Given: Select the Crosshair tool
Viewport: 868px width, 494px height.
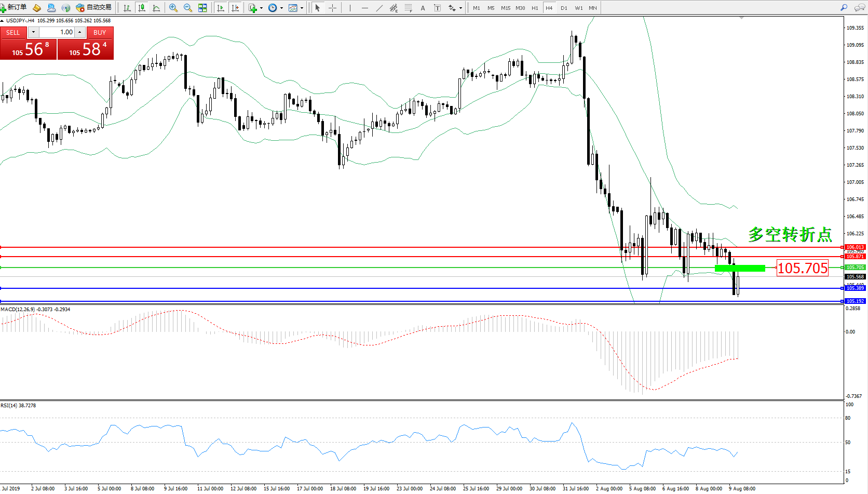Looking at the screenshot, I should point(333,8).
